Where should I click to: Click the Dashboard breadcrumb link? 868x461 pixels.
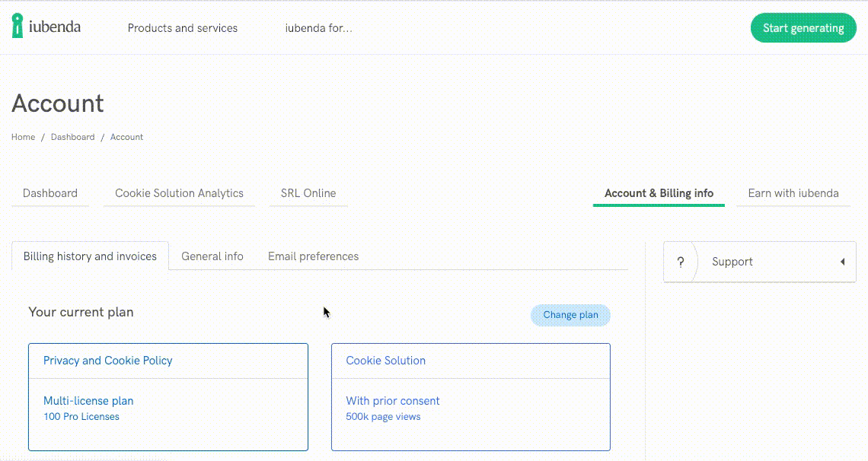coord(72,137)
